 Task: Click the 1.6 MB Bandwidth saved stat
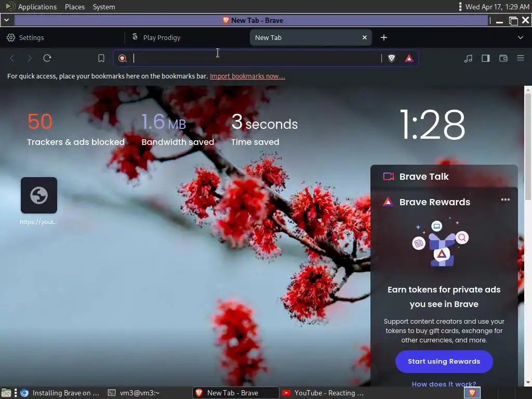click(178, 129)
